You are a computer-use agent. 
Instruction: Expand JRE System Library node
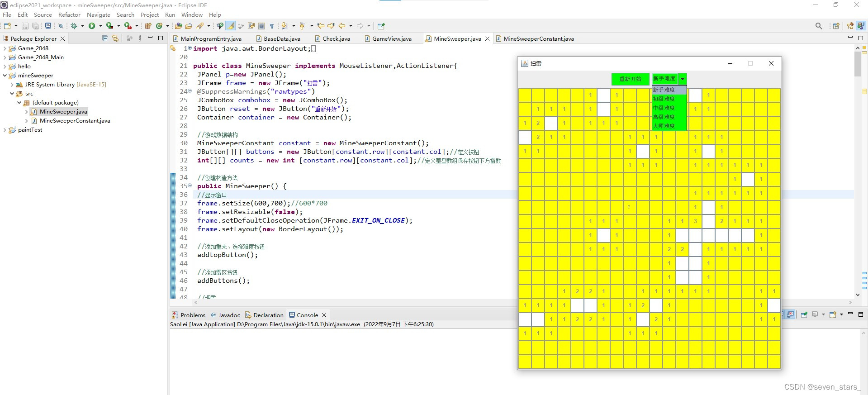click(12, 85)
